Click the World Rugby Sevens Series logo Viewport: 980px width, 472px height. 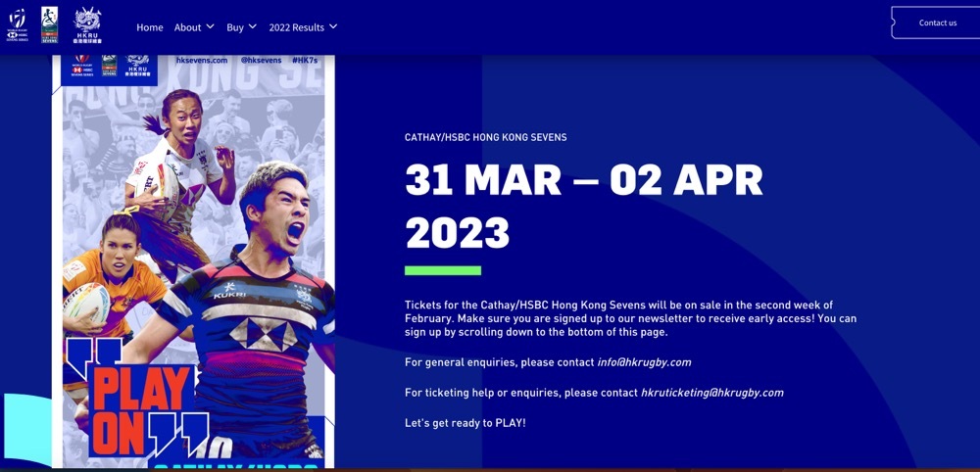pos(18,25)
